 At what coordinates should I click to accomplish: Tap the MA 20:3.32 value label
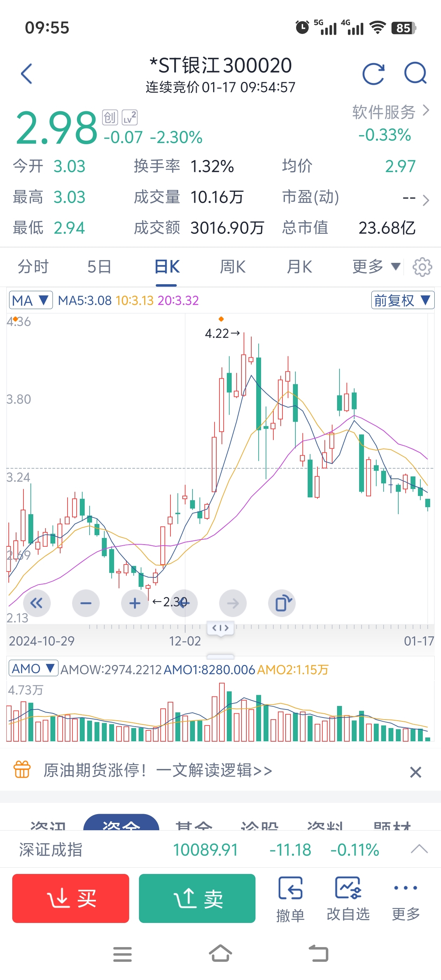pos(178,301)
